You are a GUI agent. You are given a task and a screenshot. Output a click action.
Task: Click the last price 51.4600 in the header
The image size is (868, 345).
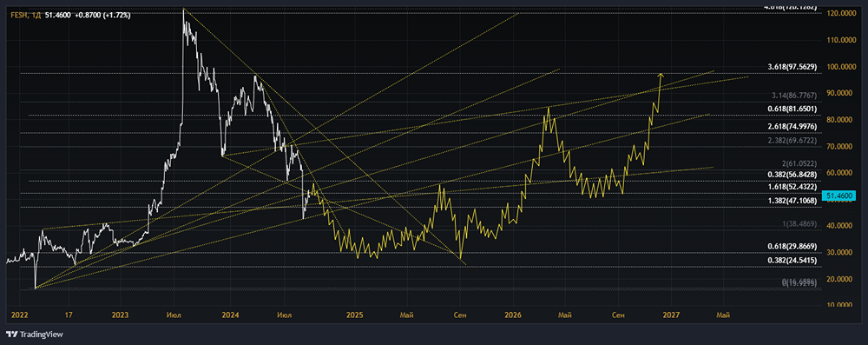(59, 16)
